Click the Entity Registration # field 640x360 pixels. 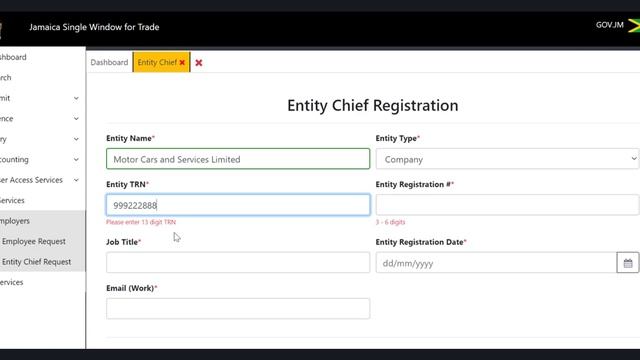(x=507, y=205)
